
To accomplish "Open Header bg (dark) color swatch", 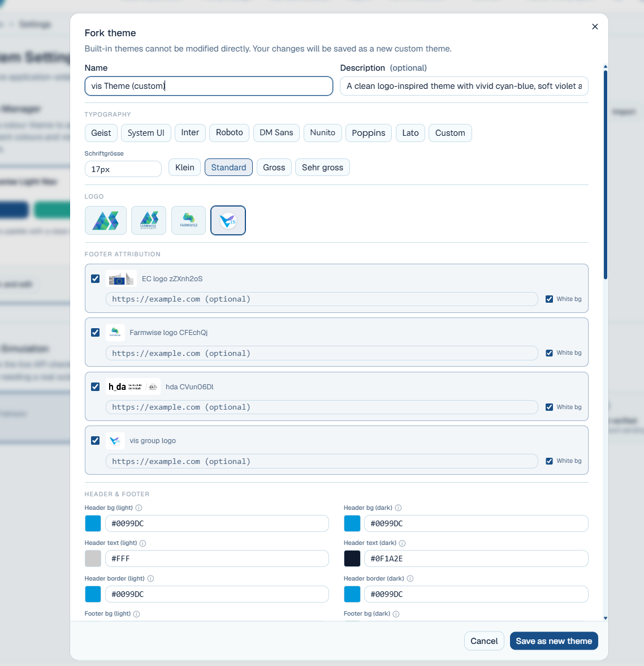I will click(x=352, y=523).
